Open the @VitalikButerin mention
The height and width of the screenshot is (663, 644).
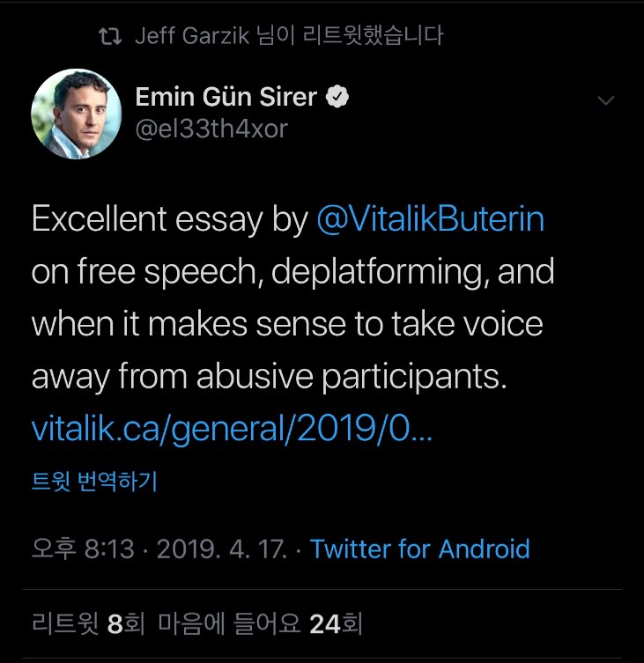431,219
